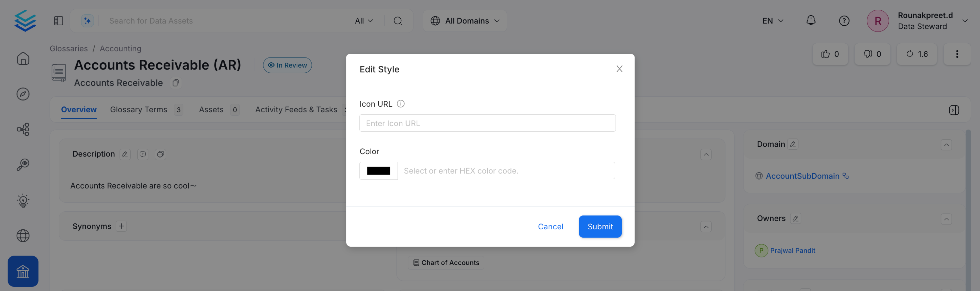Open the All Domains dropdown
The image size is (980, 291).
[465, 21]
